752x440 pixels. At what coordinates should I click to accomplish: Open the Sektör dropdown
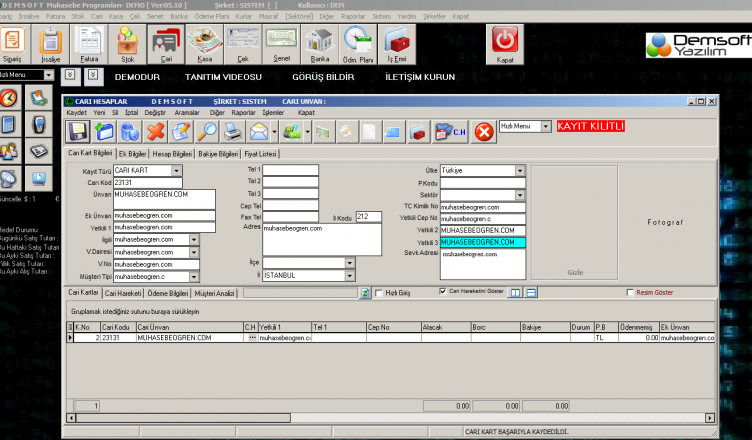coord(520,195)
